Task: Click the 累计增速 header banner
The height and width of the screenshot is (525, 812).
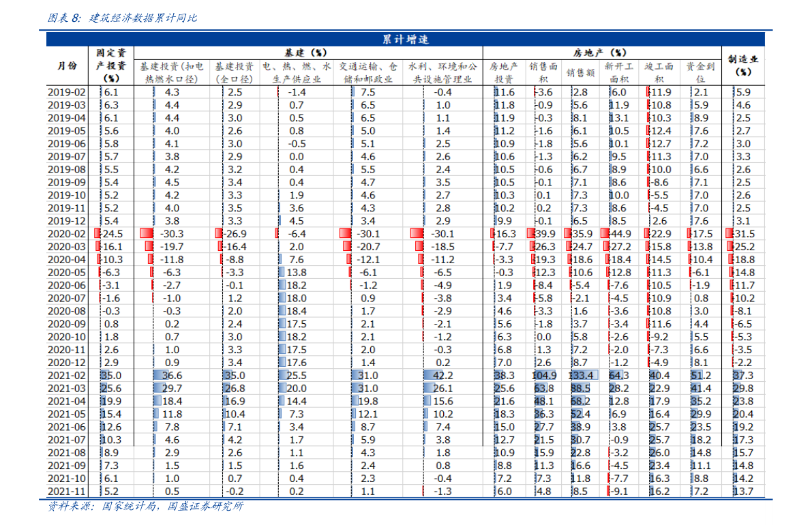Action: [405, 39]
